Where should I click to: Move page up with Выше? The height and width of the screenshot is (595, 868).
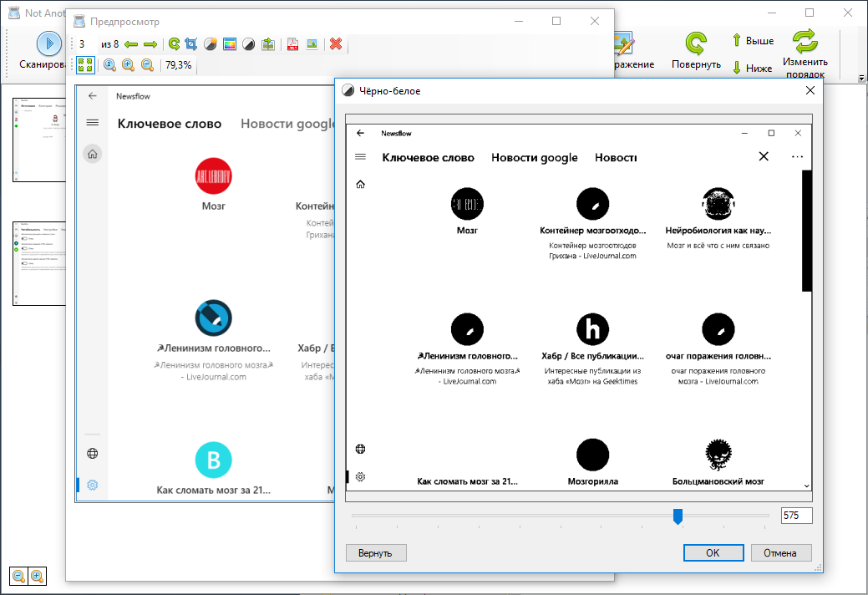pyautogui.click(x=753, y=40)
